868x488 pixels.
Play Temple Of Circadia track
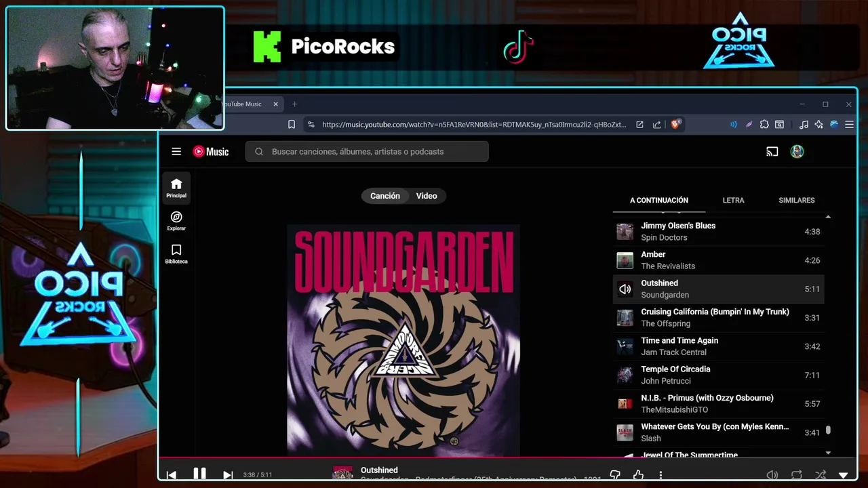(x=718, y=375)
